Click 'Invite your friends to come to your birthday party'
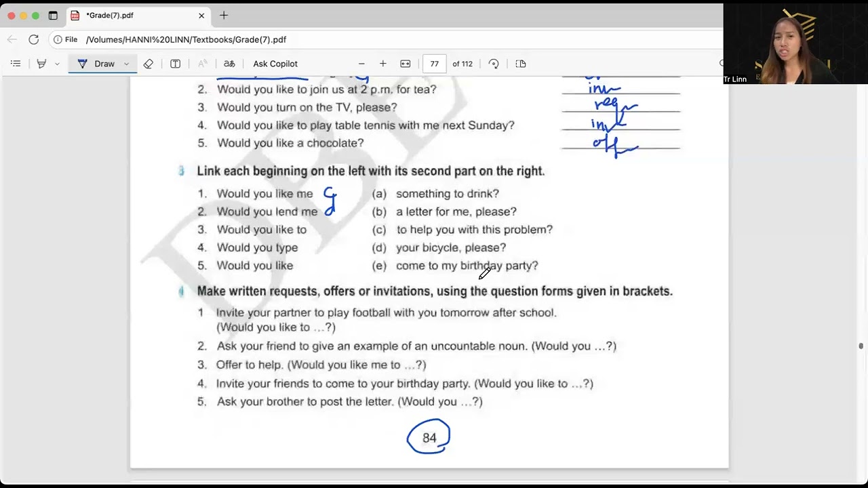This screenshot has width=868, height=488. coord(343,383)
